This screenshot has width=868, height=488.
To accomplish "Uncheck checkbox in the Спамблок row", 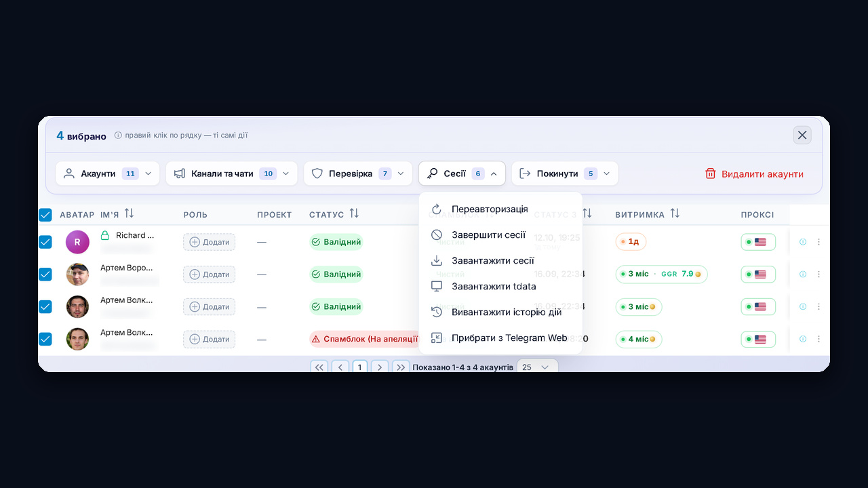I will click(45, 339).
